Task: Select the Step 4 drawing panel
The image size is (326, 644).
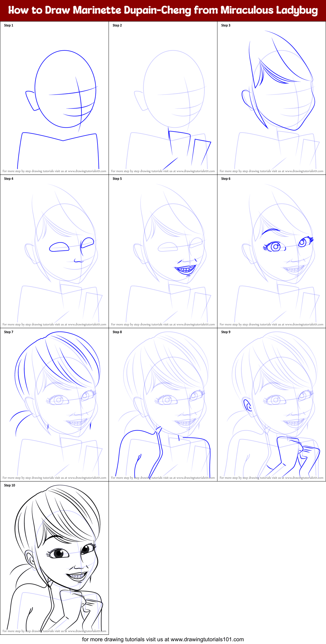Action: (x=54, y=251)
